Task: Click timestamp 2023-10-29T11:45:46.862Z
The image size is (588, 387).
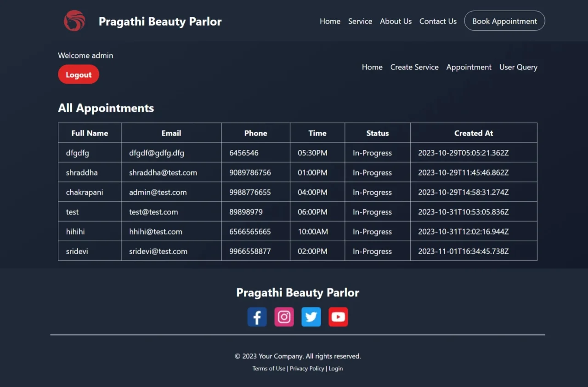Action: coord(464,173)
